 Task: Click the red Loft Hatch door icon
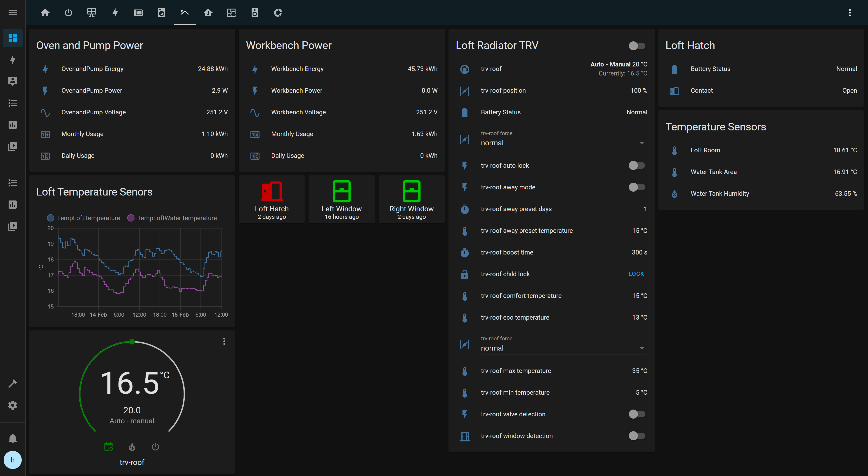coord(271,191)
